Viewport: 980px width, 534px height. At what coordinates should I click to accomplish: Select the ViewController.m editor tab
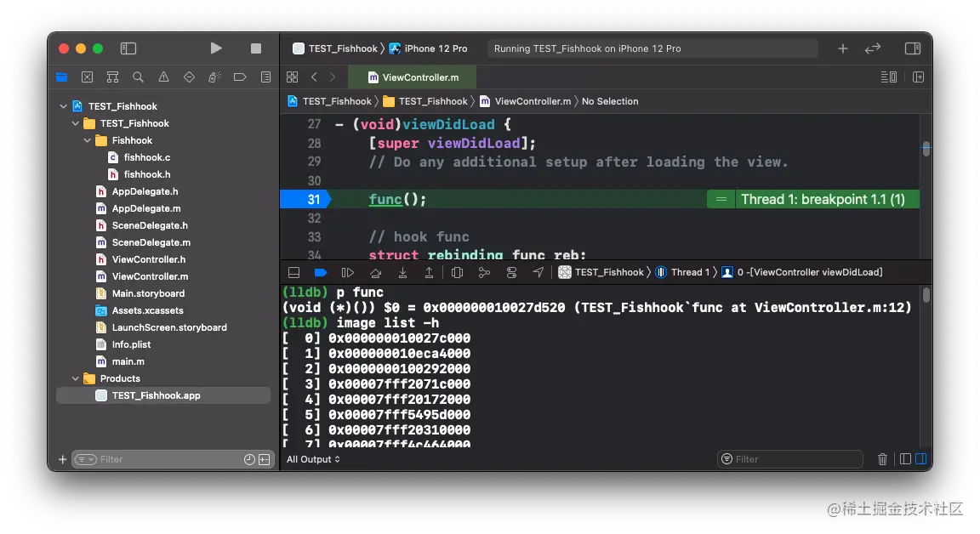[413, 77]
